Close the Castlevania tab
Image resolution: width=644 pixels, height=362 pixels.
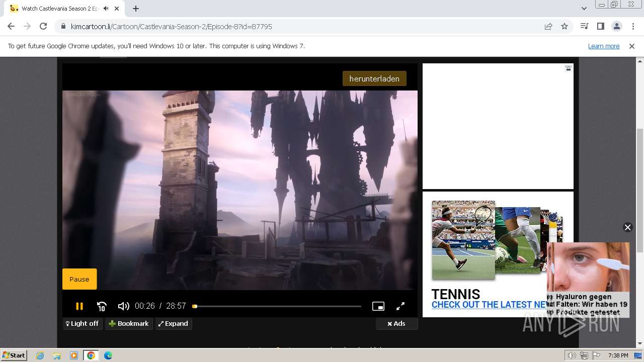(117, 9)
